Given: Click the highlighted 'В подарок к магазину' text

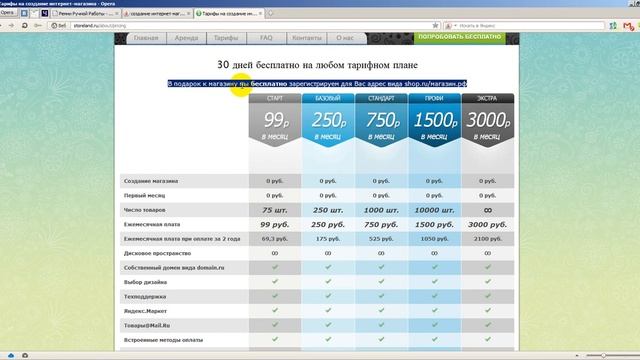Looking at the screenshot, I should pos(317,84).
